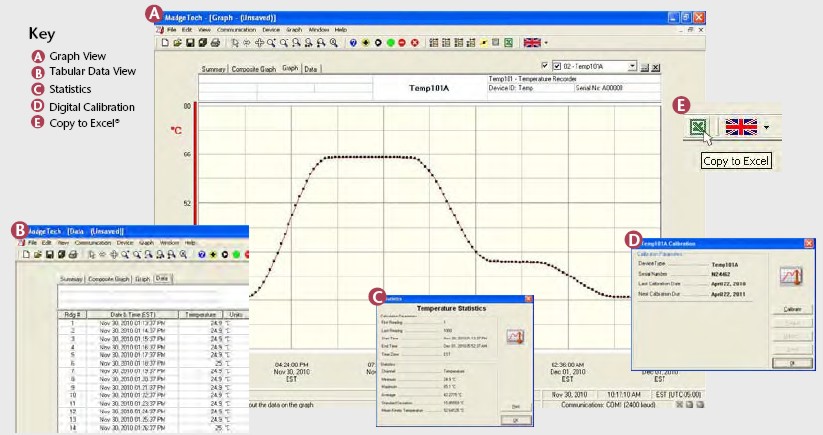Click reading row 6 with 25 °C value
The image size is (823, 435).
click(152, 364)
